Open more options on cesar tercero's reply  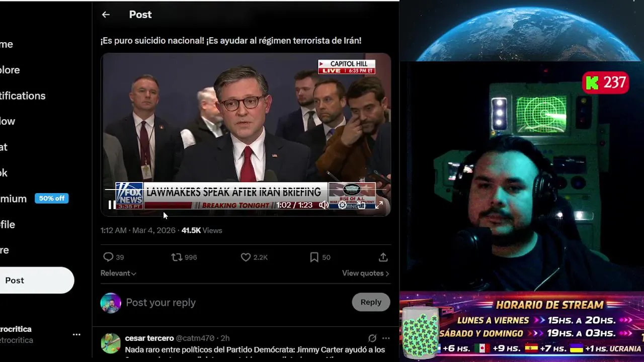click(386, 338)
